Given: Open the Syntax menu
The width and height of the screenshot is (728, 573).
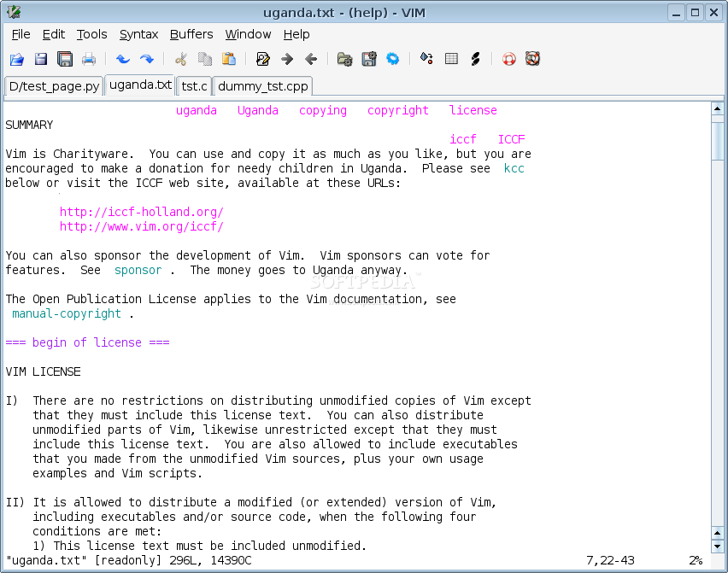Looking at the screenshot, I should point(138,34).
